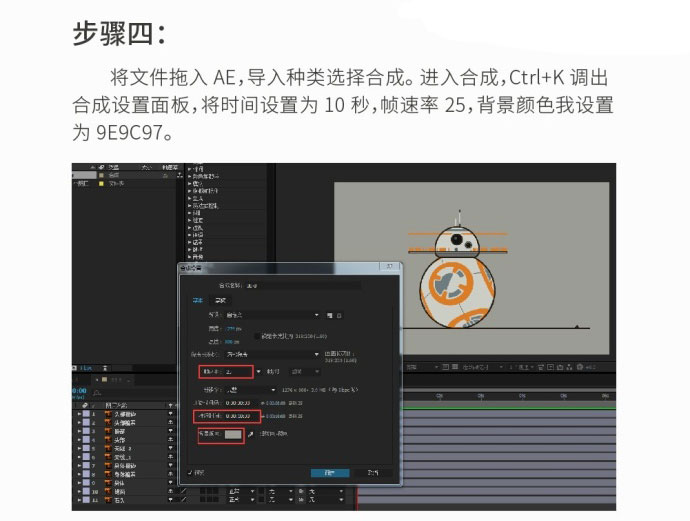Switch to the Basic tab in dialog
690x521 pixels.
click(x=198, y=301)
